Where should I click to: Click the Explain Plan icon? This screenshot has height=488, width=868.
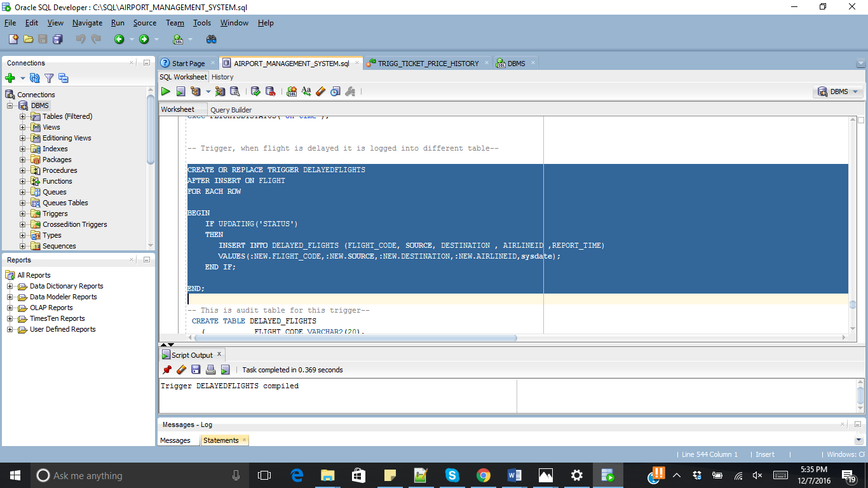[x=196, y=91]
